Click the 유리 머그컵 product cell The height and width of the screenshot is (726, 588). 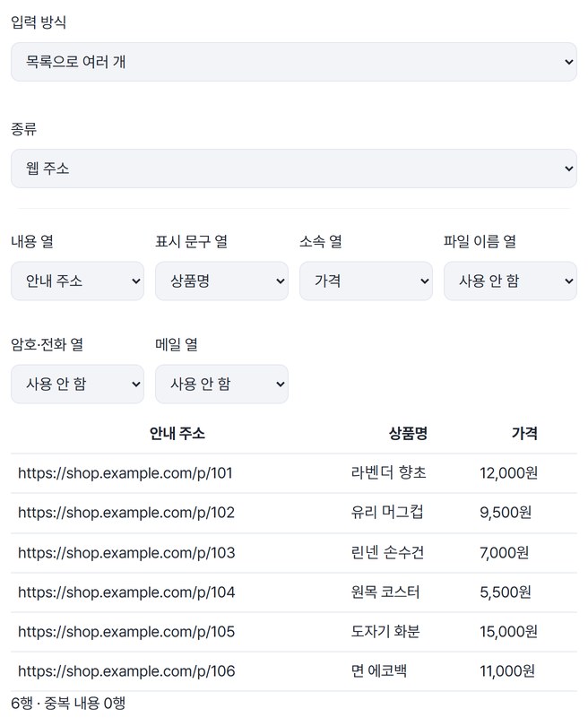click(x=387, y=512)
